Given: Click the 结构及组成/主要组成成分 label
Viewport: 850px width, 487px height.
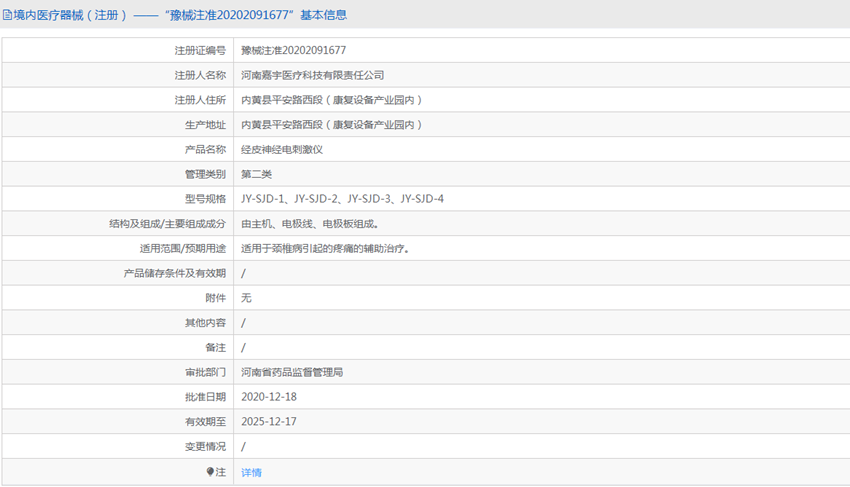Looking at the screenshot, I should [x=168, y=224].
